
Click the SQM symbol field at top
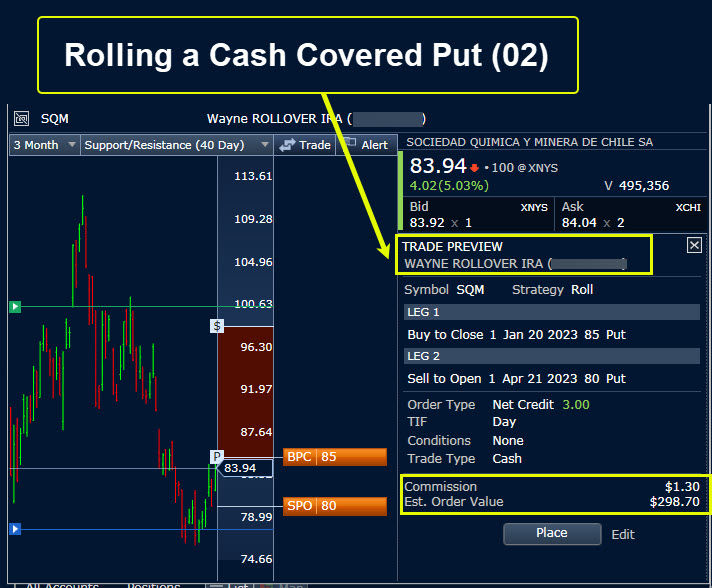pyautogui.click(x=55, y=118)
